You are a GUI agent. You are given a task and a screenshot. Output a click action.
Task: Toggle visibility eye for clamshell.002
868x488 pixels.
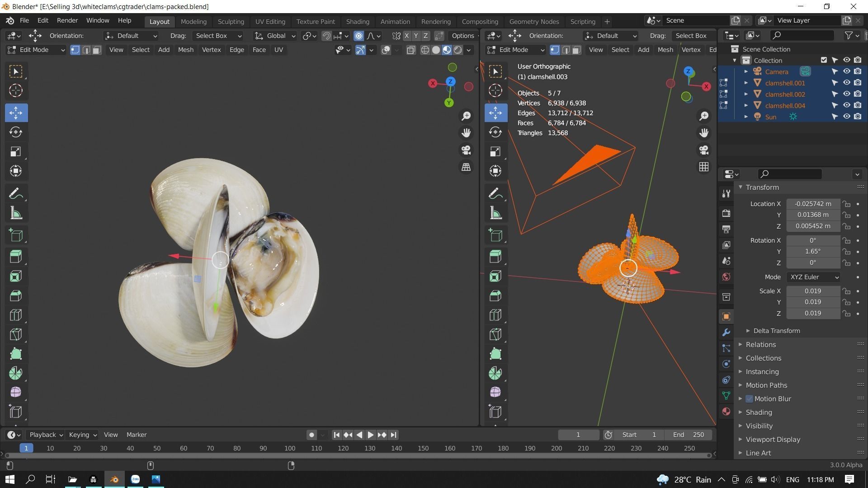847,94
